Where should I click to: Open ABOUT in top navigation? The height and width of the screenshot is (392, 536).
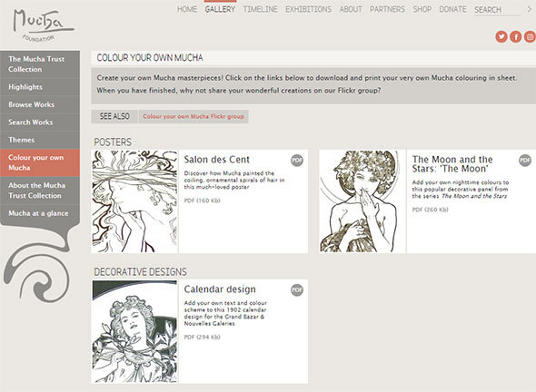(x=351, y=9)
